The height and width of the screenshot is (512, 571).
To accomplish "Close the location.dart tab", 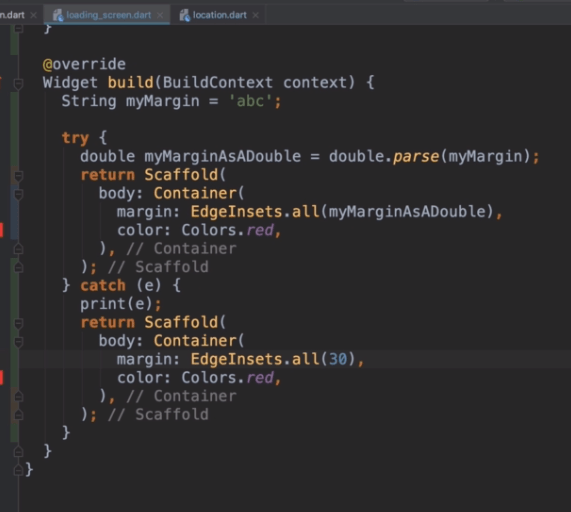I will point(256,15).
